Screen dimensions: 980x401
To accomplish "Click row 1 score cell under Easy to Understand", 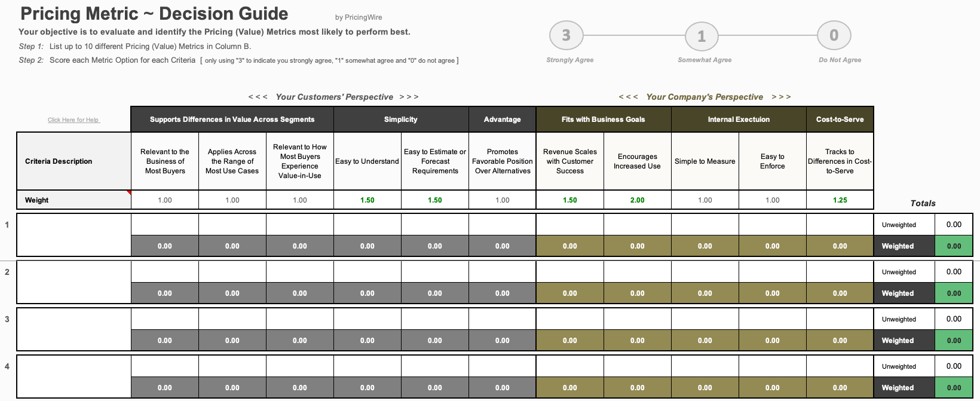I will pos(367,225).
